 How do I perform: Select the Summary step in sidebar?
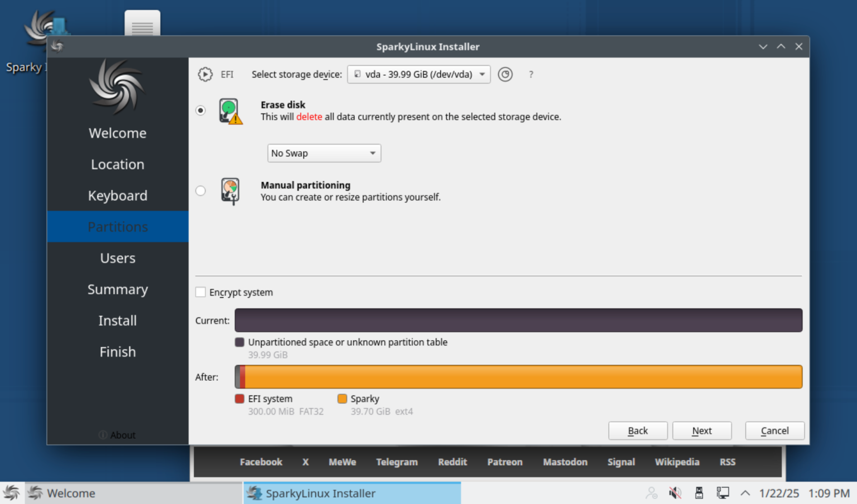pos(117,289)
